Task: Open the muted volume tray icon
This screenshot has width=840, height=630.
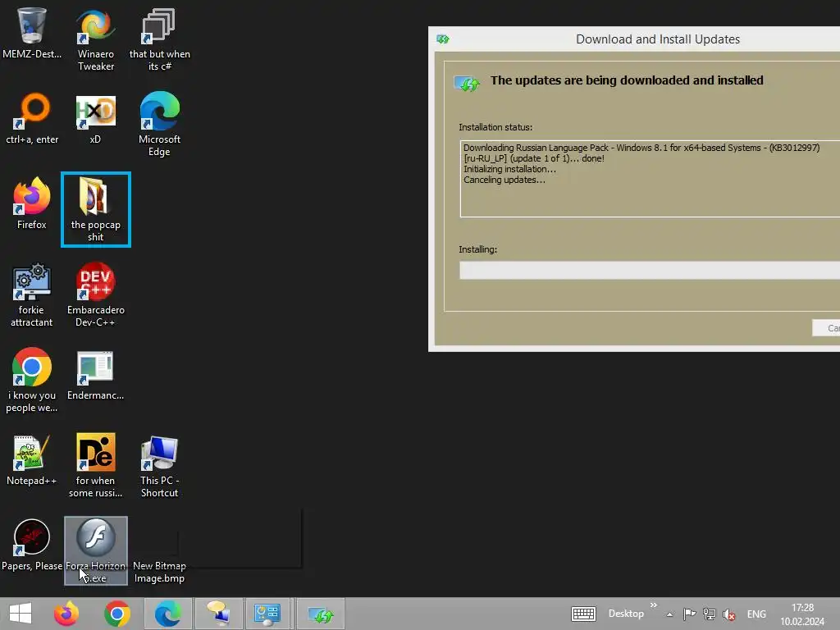Action: click(x=728, y=614)
